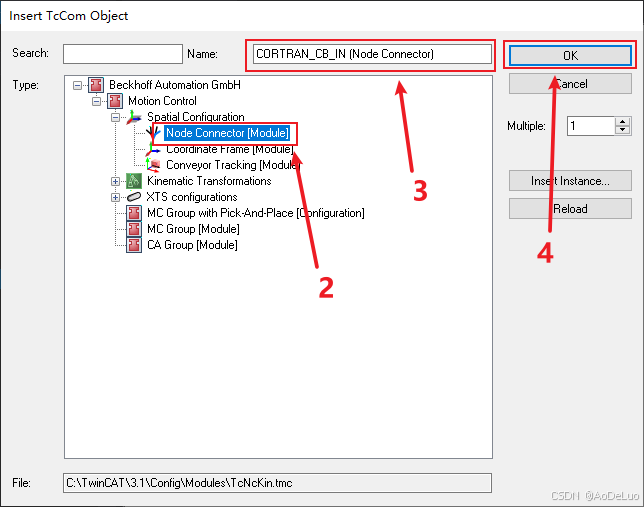Select Node Connector [Module] in tree
The height and width of the screenshot is (507, 644).
(227, 133)
